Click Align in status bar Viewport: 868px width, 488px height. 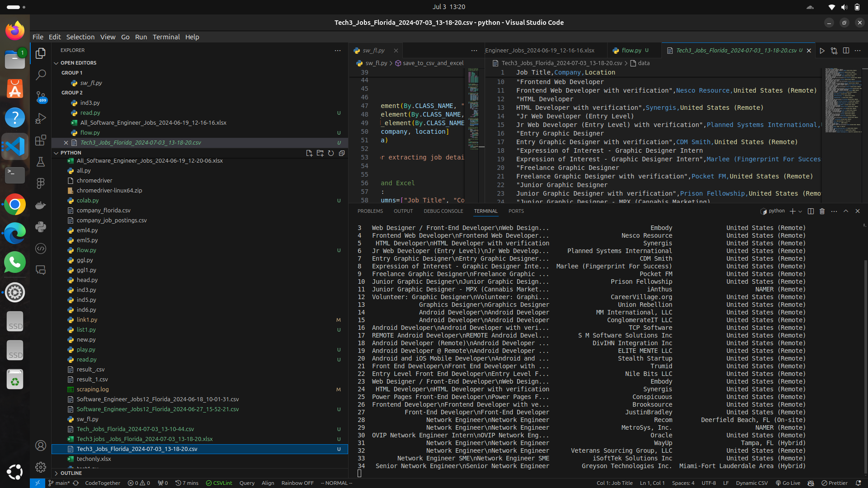tap(268, 483)
